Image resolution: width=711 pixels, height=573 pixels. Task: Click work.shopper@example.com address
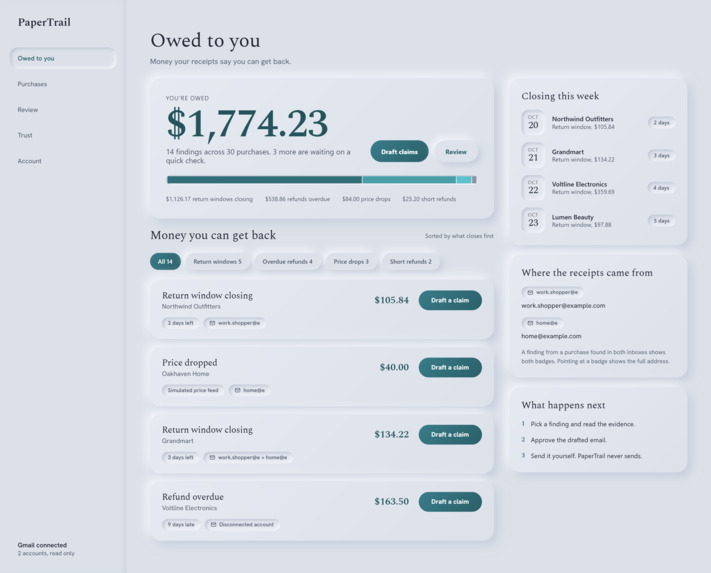click(x=563, y=306)
